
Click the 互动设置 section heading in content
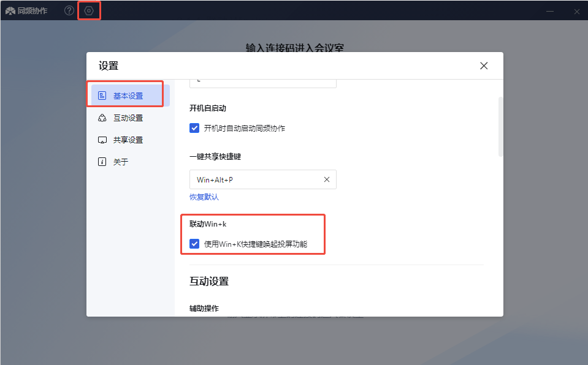(x=209, y=281)
